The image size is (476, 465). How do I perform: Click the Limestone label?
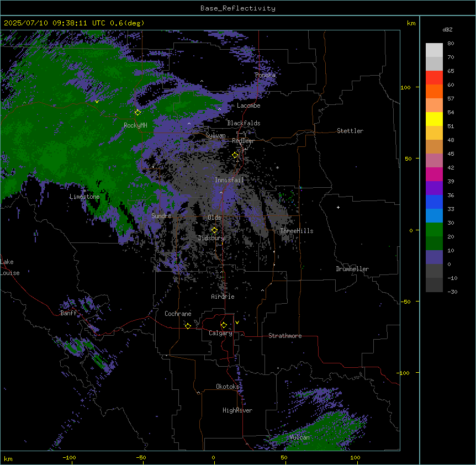coord(84,197)
